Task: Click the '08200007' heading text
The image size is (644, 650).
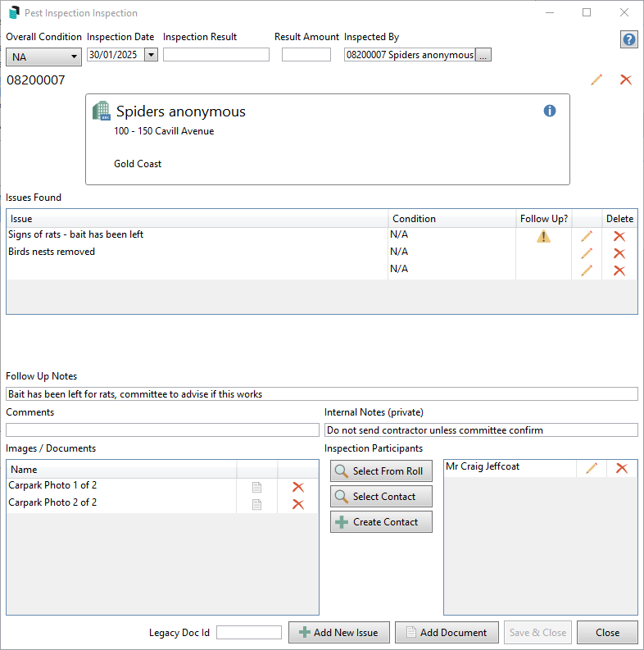Action: pyautogui.click(x=35, y=80)
